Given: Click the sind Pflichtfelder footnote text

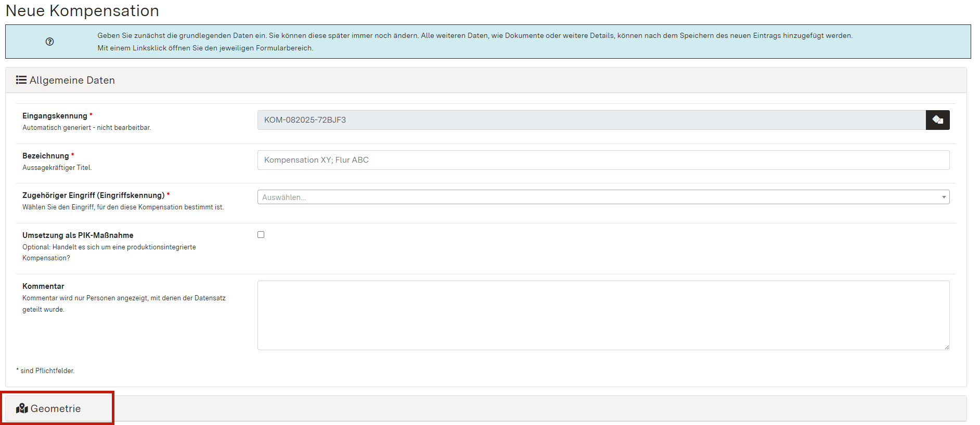Looking at the screenshot, I should [x=47, y=370].
